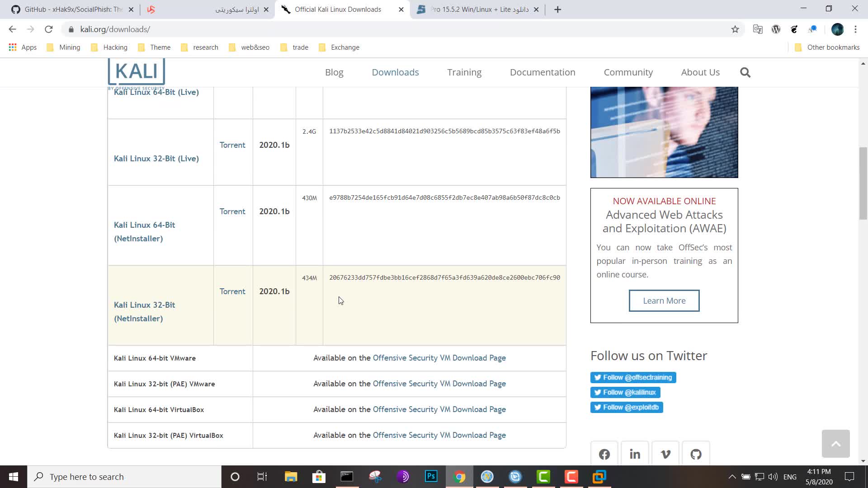Viewport: 868px width, 488px height.
Task: Show hidden system tray icons chevron
Action: (x=732, y=477)
